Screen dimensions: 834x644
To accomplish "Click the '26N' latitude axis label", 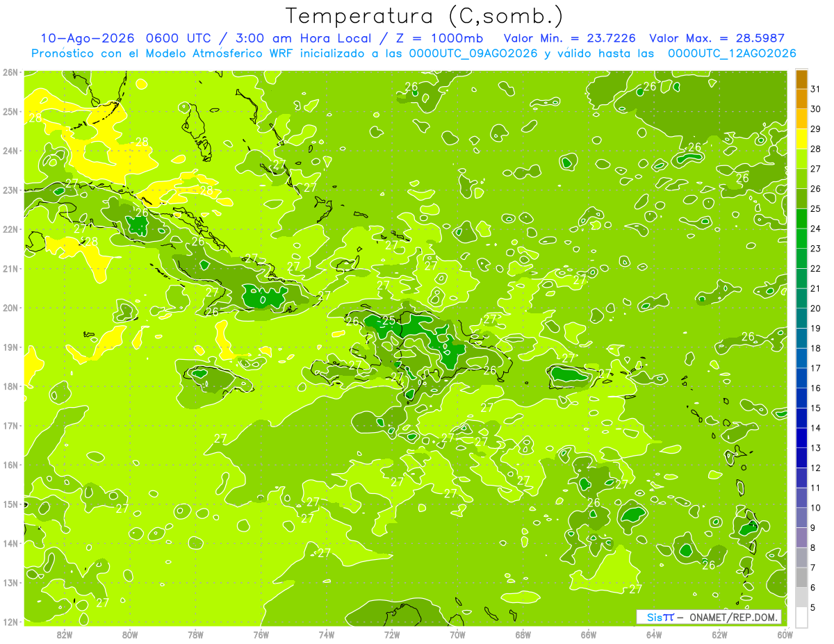I will tap(10, 72).
